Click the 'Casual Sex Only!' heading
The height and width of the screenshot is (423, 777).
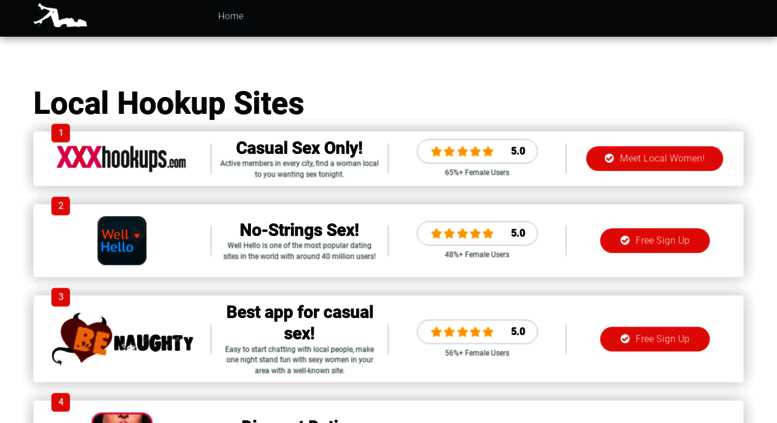(x=299, y=148)
